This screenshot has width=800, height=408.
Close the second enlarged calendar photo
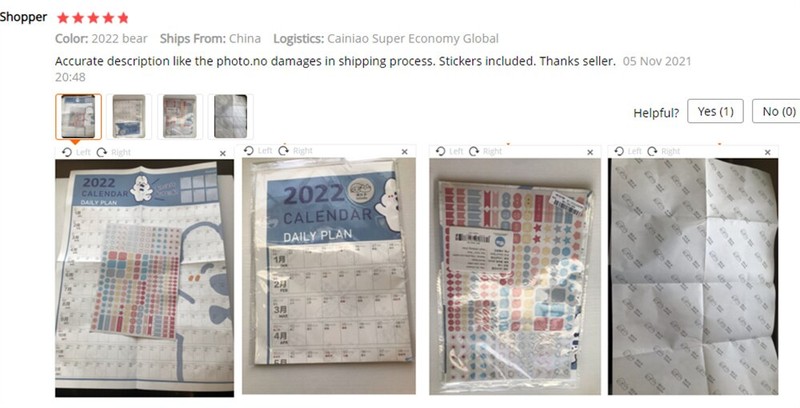tap(405, 151)
